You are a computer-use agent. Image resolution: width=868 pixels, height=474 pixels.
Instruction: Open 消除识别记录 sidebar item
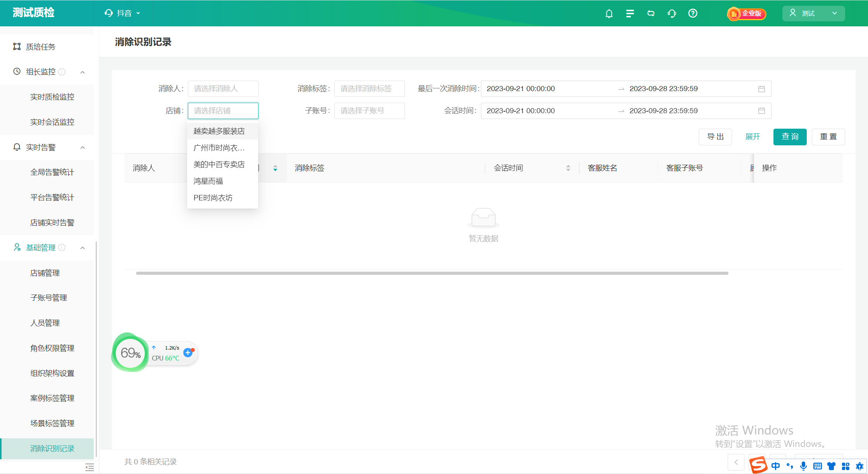pos(47,448)
